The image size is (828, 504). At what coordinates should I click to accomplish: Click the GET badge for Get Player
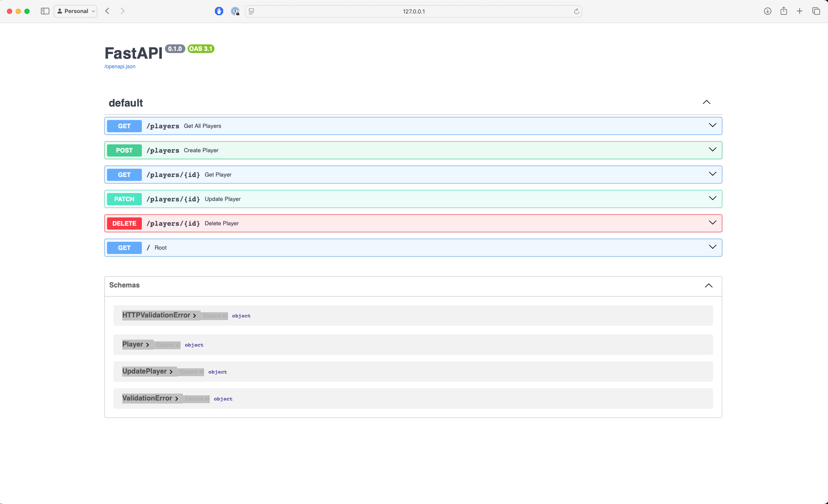coord(124,175)
